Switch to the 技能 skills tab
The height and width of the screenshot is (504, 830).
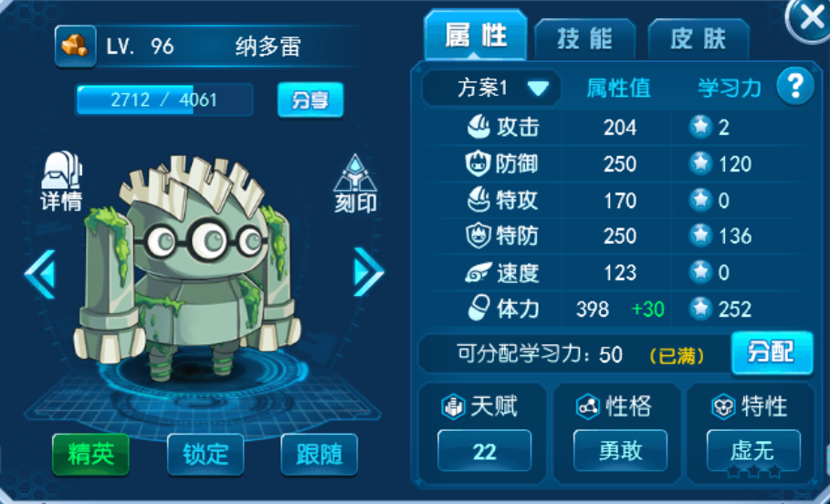[584, 39]
